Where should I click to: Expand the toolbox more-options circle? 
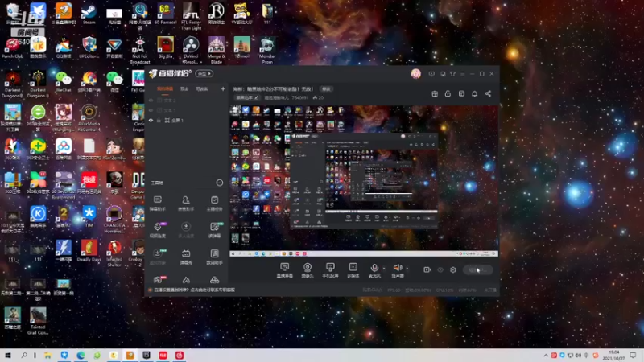pos(220,183)
